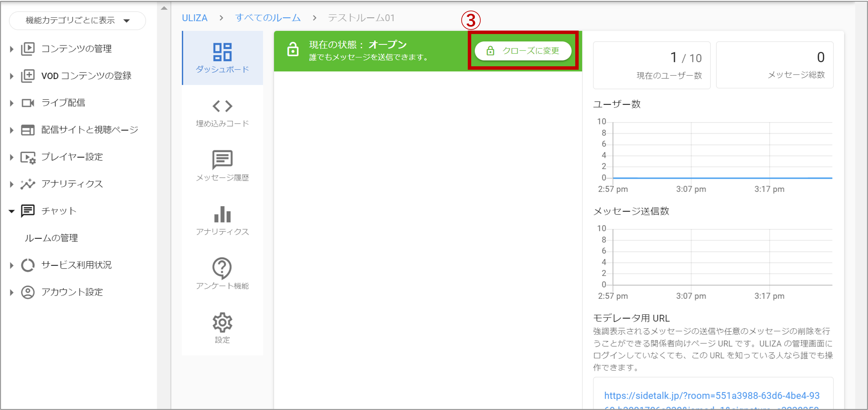Click the テストルーム01 breadcrumb text

tap(361, 18)
